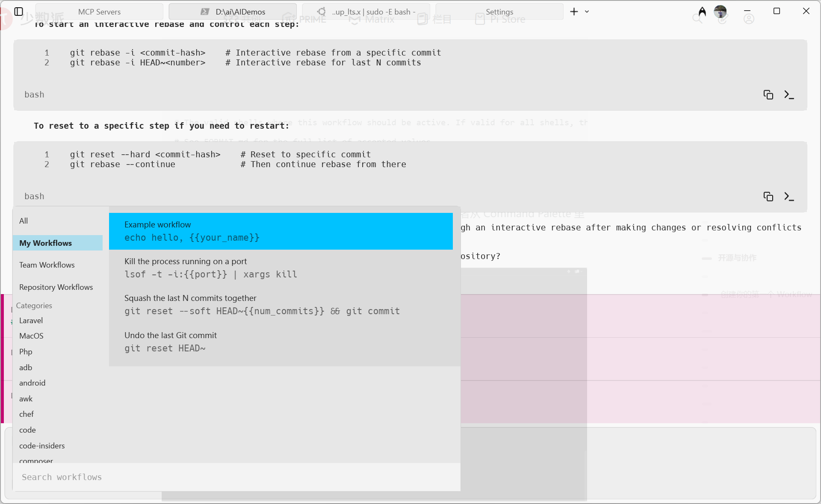Select Team Workflows filter

pos(47,265)
